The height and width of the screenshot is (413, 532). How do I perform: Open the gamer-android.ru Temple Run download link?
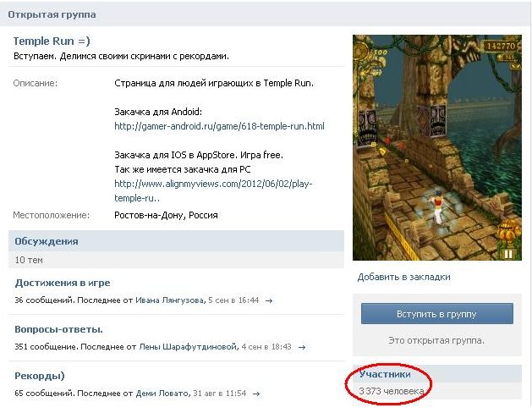pos(219,126)
